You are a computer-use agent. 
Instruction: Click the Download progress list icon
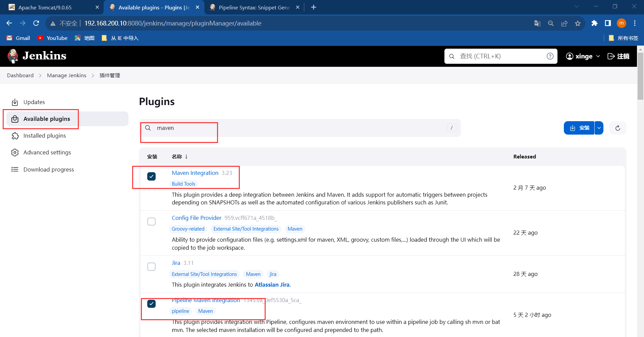click(15, 170)
